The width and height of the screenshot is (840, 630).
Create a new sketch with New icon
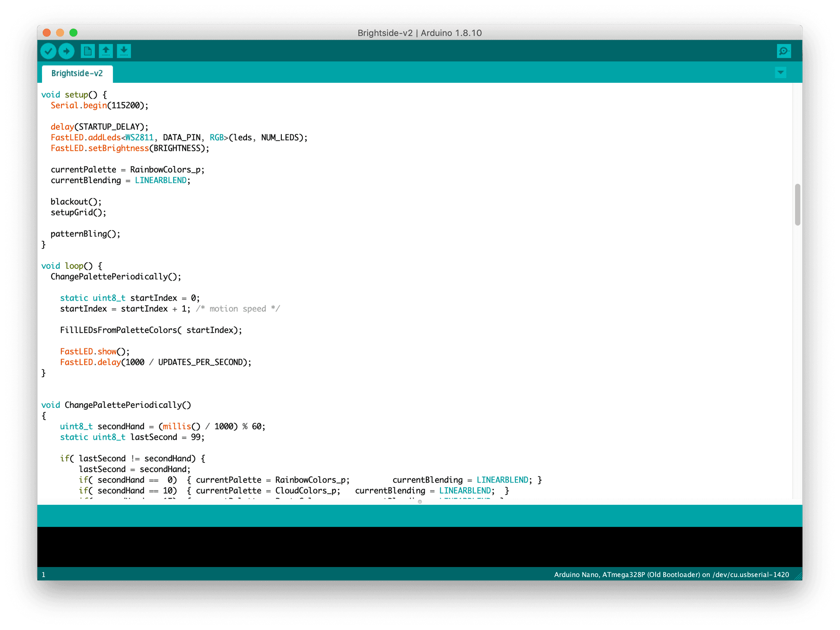87,51
